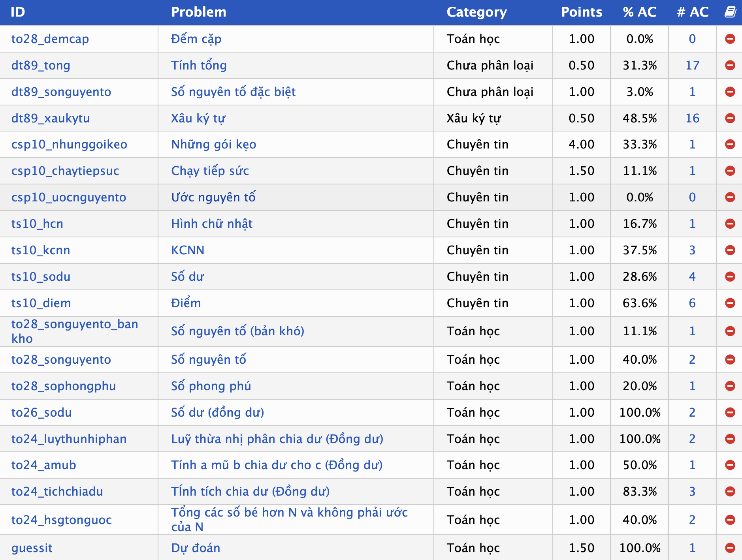View the 6 accepted submissions for Điểm
Screen dimensions: 742x560
coord(692,303)
